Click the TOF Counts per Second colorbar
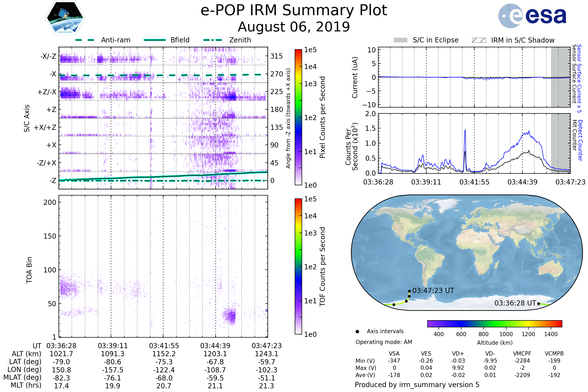Image resolution: width=588 pixels, height=392 pixels. pyautogui.click(x=298, y=267)
